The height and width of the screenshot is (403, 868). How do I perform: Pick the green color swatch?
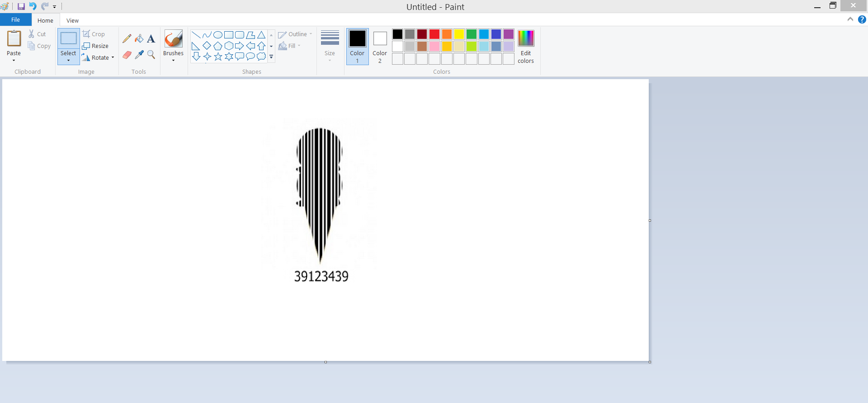tap(472, 34)
